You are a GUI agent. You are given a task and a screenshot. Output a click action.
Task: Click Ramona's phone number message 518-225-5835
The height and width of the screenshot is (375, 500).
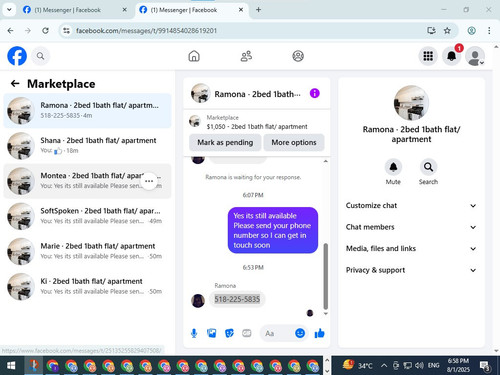pos(237,299)
